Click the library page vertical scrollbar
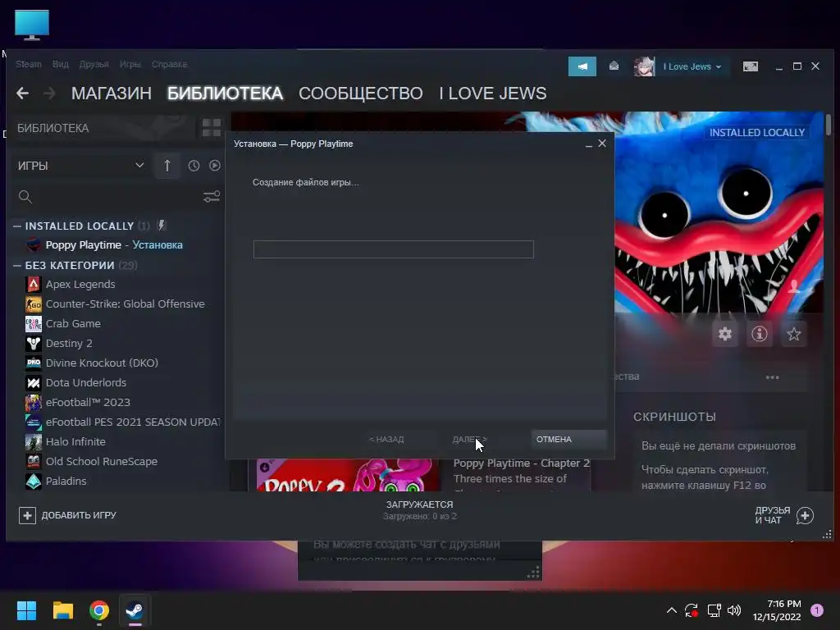 pyautogui.click(x=829, y=126)
